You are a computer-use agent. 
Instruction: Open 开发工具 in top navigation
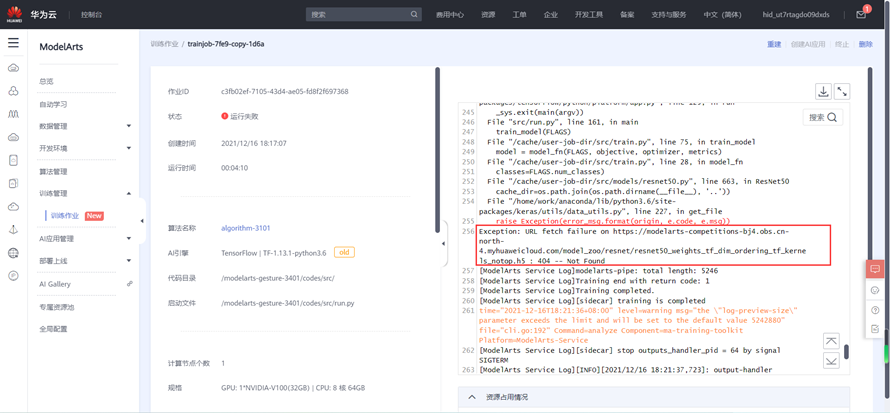tap(589, 15)
